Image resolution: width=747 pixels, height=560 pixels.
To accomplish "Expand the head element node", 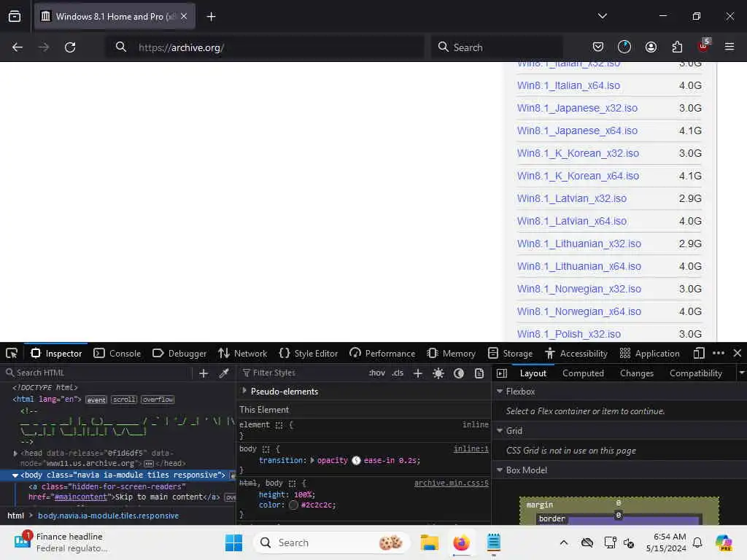I will click(x=15, y=454).
